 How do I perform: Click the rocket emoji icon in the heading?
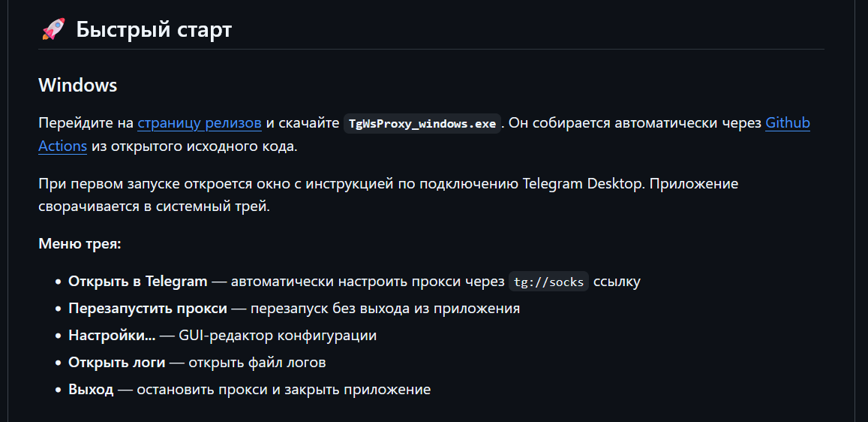(x=53, y=30)
